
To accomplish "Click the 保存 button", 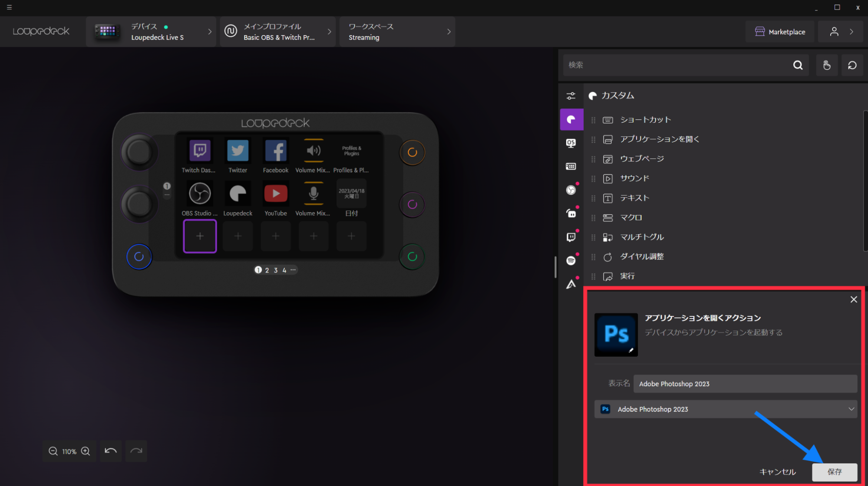I will (835, 472).
